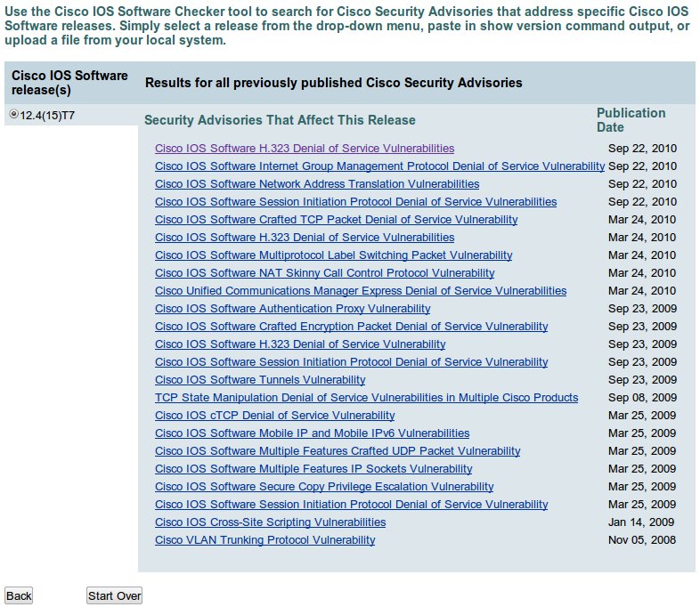Open the Multiprotocol Label Switching Packet Vulnerability link

point(333,255)
